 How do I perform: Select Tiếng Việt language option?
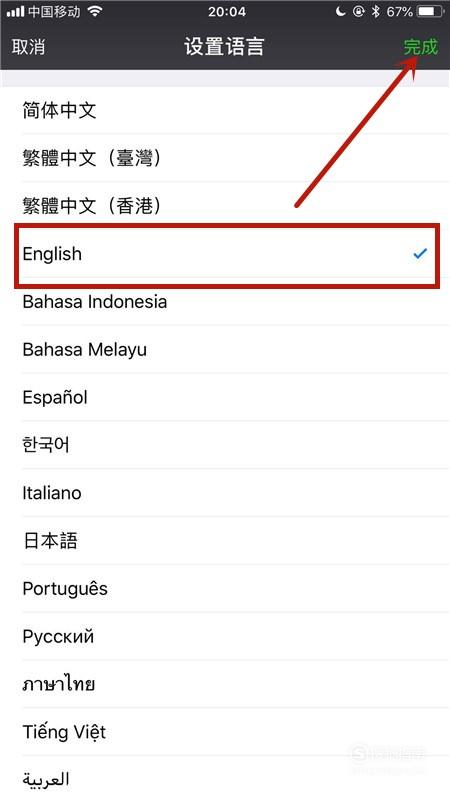tap(225, 732)
